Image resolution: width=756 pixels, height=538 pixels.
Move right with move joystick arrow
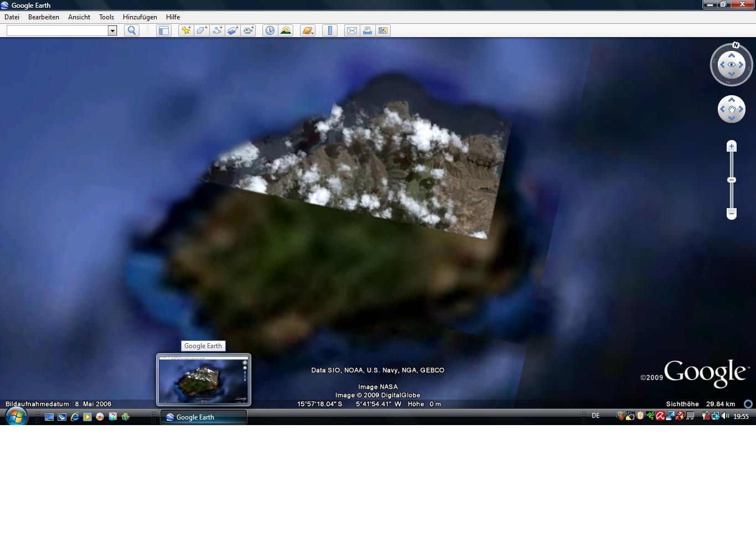741,109
